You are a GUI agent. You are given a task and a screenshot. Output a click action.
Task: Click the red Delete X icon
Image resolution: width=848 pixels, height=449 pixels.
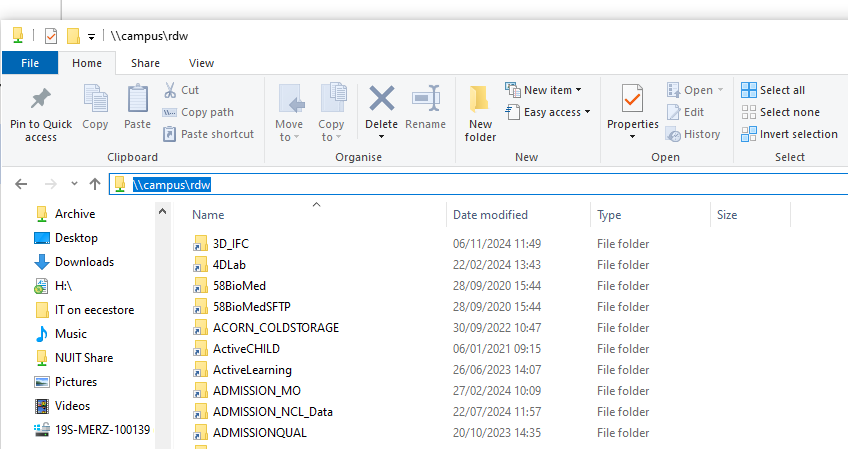[381, 100]
